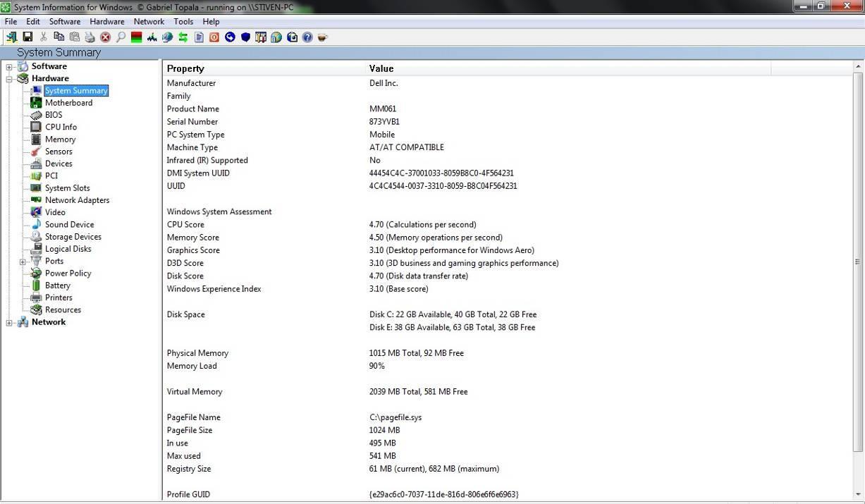Click the tools cabinet toolbar icon
This screenshot has height=504, width=865.
[261, 37]
